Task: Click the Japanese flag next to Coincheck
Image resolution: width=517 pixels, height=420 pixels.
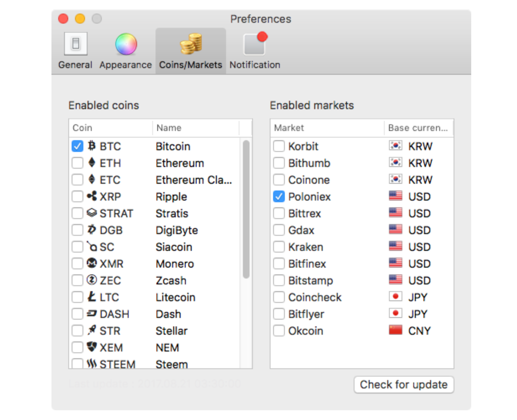Action: coord(395,297)
